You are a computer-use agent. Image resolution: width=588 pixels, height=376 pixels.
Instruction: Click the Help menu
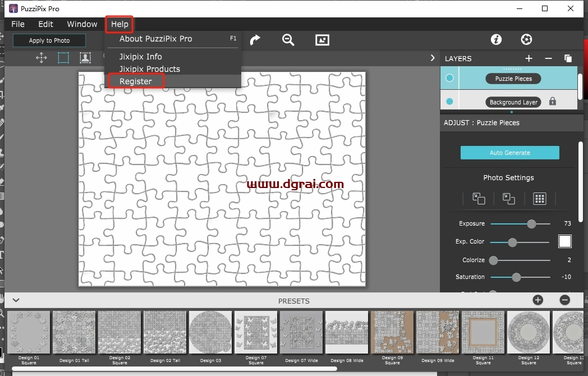[120, 24]
